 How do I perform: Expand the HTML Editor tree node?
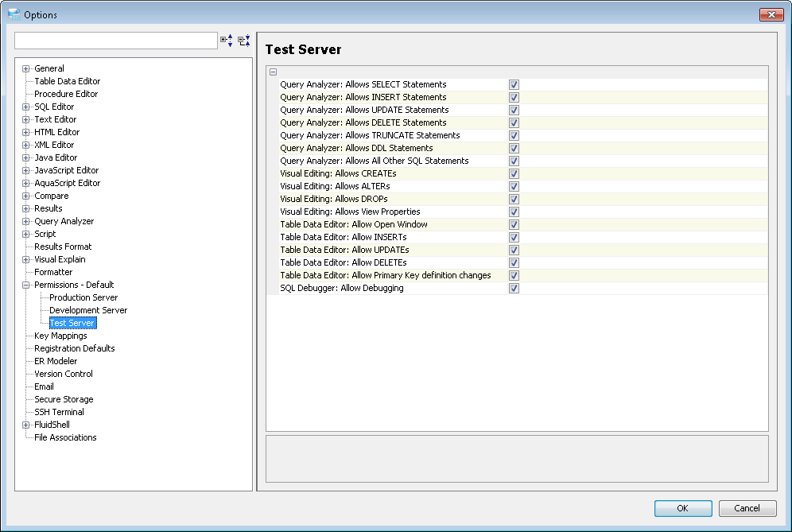(25, 132)
